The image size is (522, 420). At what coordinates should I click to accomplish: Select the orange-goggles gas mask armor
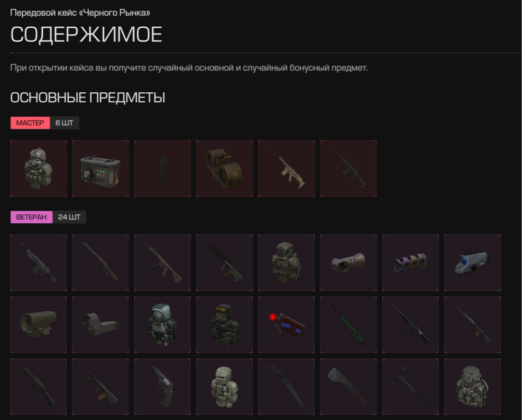click(224, 325)
